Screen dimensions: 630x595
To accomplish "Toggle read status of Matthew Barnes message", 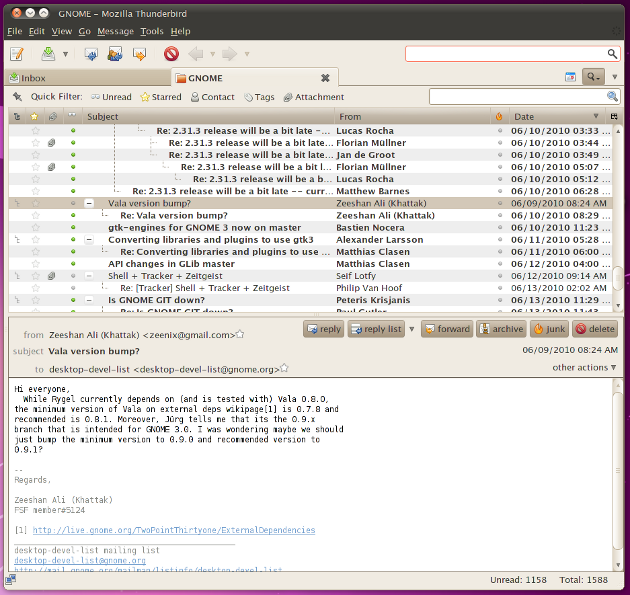I will 73,191.
